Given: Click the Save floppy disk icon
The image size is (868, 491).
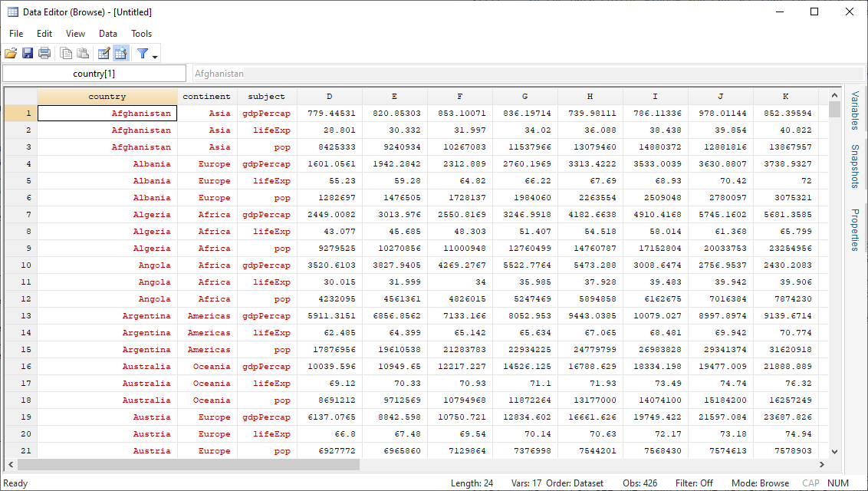Looking at the screenshot, I should point(28,53).
